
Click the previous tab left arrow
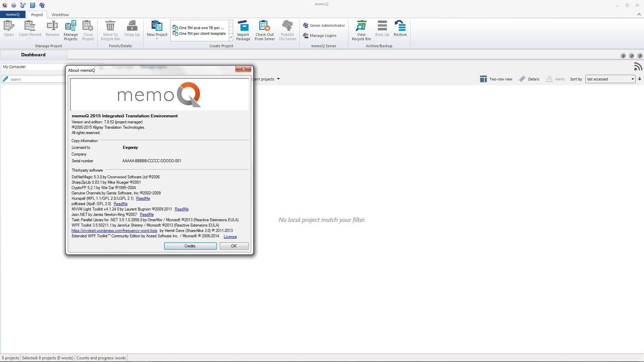click(x=623, y=56)
